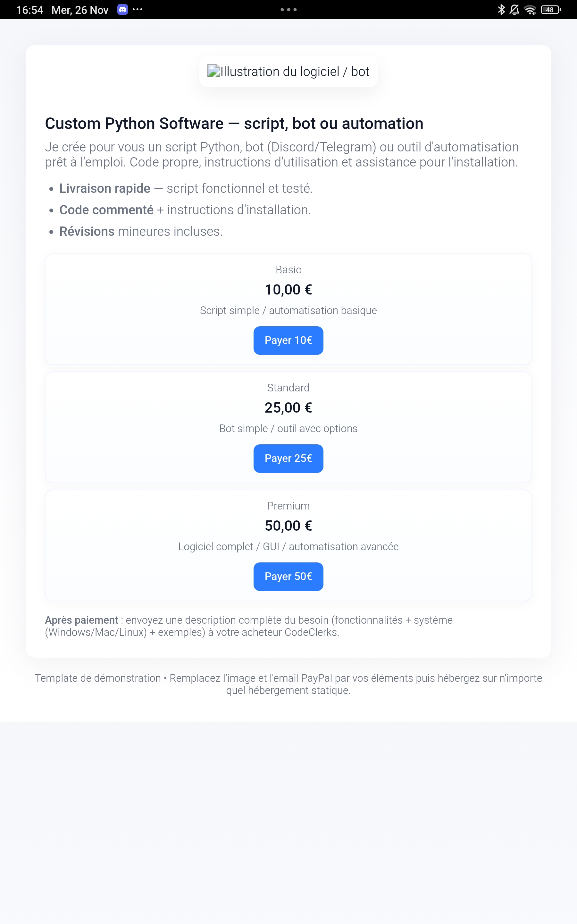Tap the Template de démonstration footer text
577x924 pixels.
click(288, 683)
